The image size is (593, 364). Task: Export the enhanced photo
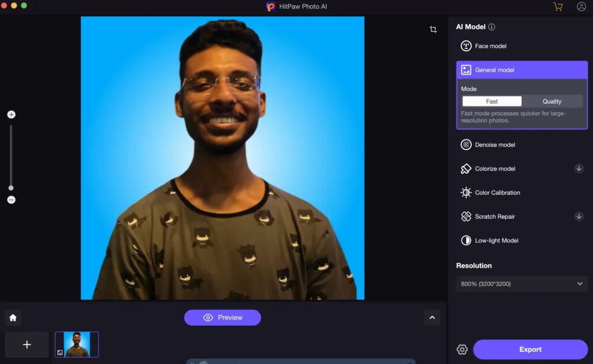click(x=530, y=349)
